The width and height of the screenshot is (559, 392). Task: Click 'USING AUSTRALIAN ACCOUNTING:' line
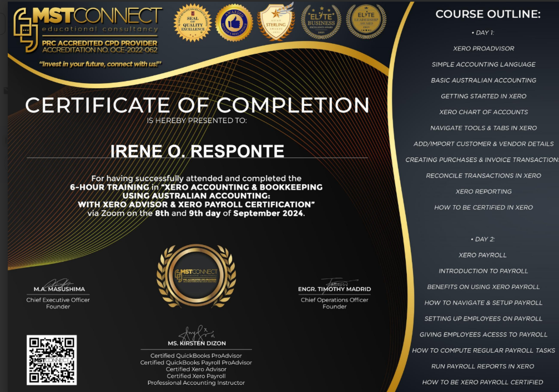pos(197,196)
